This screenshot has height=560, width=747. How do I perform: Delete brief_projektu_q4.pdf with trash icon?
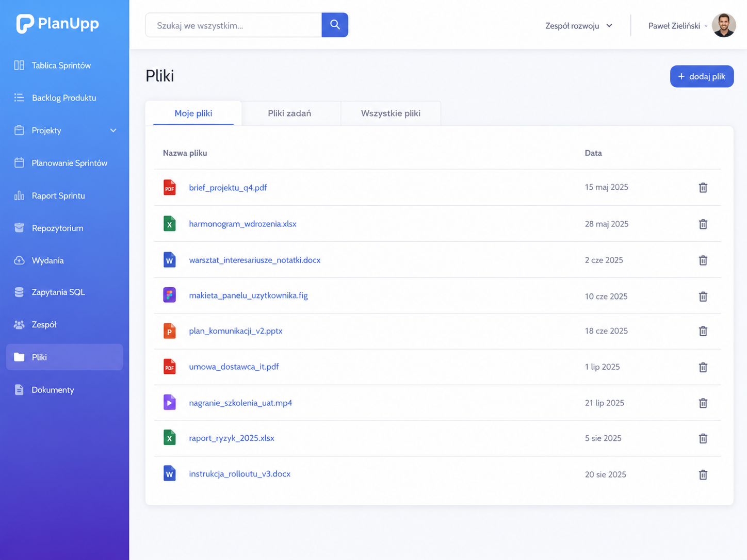(x=703, y=188)
